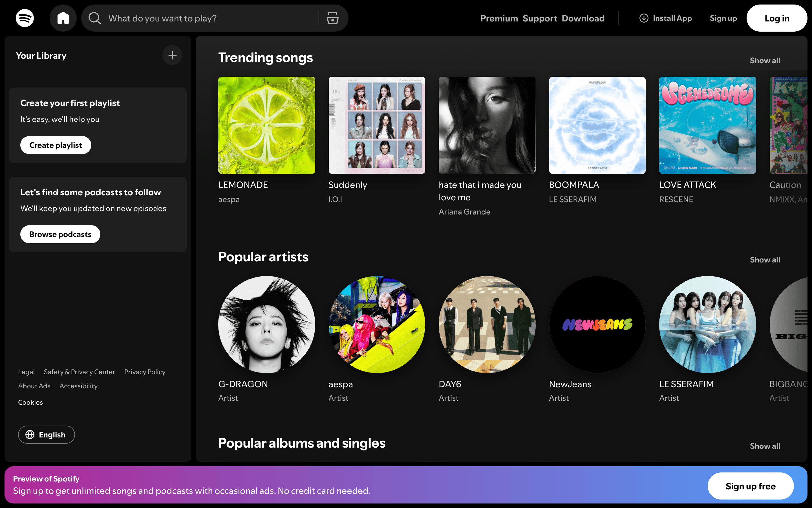Click aespa artist name under LEMONADE
The height and width of the screenshot is (508, 812).
(229, 199)
